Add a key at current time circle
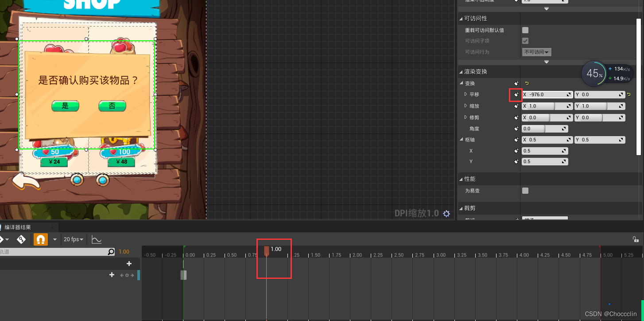The height and width of the screenshot is (321, 644). pos(127,275)
